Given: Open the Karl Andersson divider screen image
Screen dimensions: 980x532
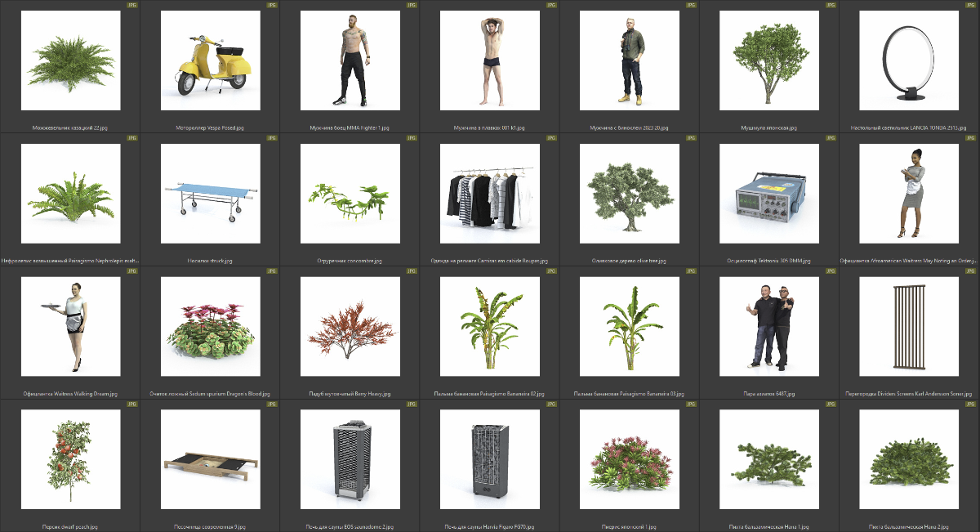Looking at the screenshot, I should 908,327.
